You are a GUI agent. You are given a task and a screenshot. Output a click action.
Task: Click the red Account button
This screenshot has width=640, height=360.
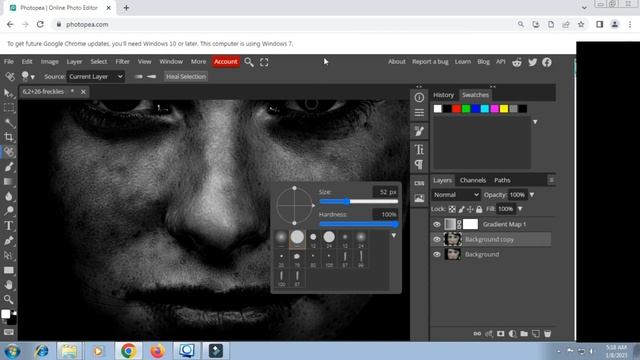click(225, 62)
